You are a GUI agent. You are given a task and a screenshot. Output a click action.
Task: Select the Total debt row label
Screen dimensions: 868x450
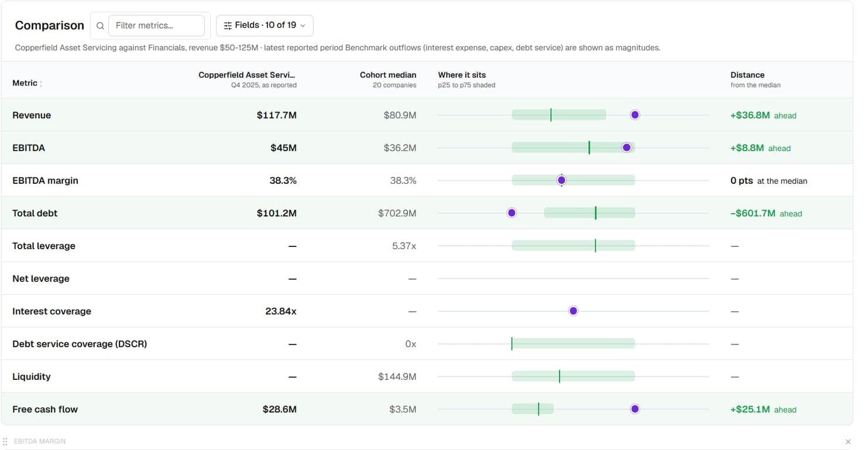click(35, 214)
